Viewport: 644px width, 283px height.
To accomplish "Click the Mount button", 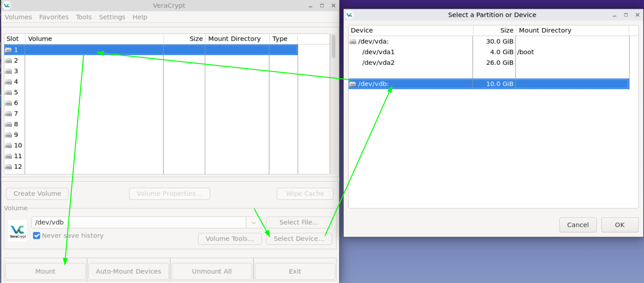I will point(45,271).
